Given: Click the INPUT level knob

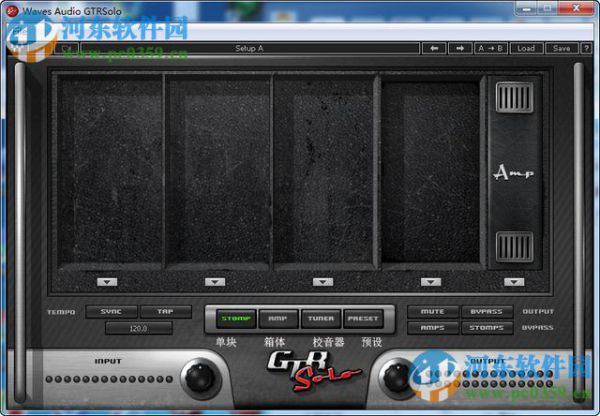Looking at the screenshot, I should tap(201, 378).
